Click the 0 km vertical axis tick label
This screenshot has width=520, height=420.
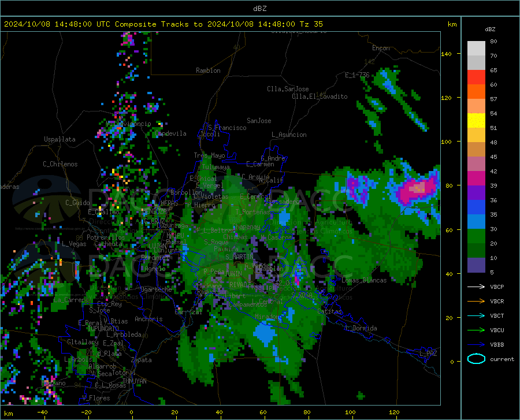452,362
